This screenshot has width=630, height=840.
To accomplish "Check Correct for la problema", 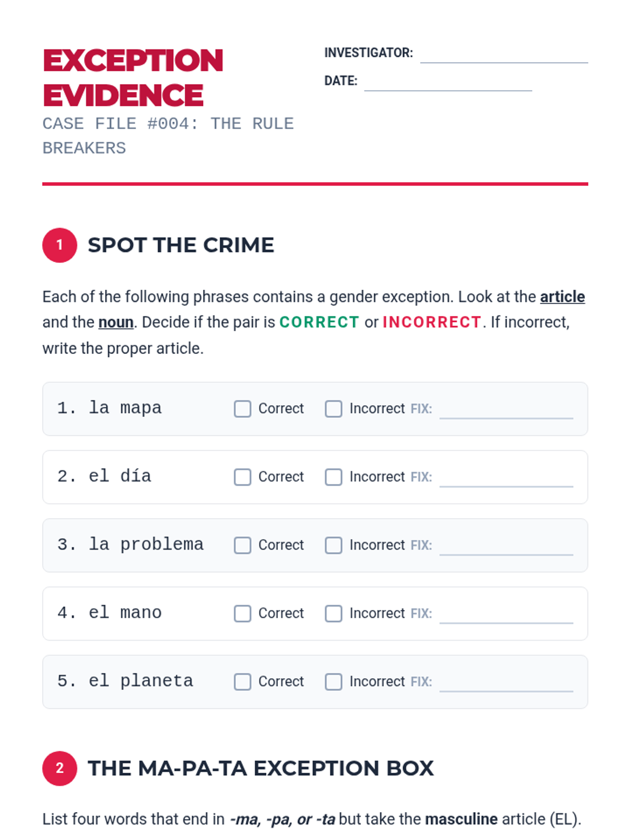I will (x=243, y=545).
